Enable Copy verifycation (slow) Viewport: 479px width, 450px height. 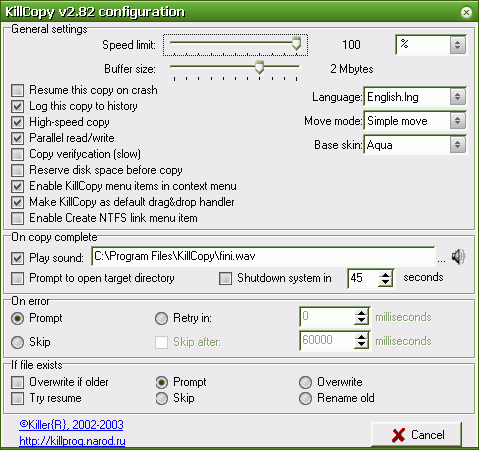pos(17,154)
